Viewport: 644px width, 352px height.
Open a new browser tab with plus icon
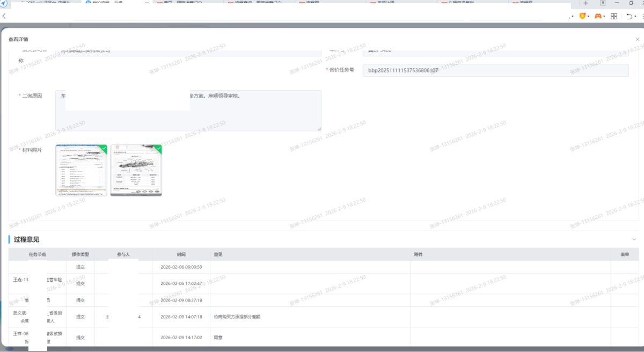pos(586,3)
